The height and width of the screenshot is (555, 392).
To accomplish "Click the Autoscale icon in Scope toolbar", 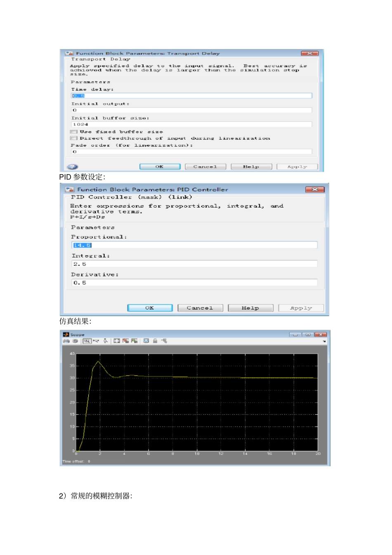I will point(117,341).
